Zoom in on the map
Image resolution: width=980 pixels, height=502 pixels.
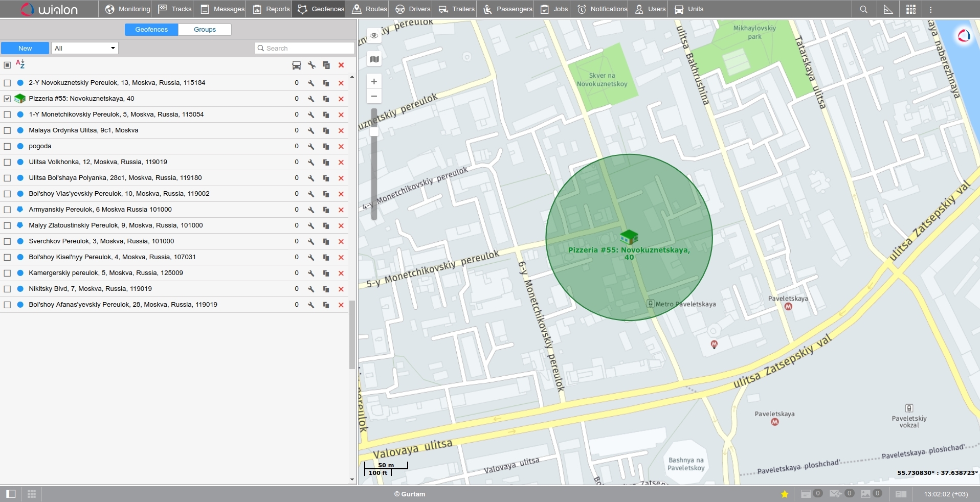coord(374,81)
